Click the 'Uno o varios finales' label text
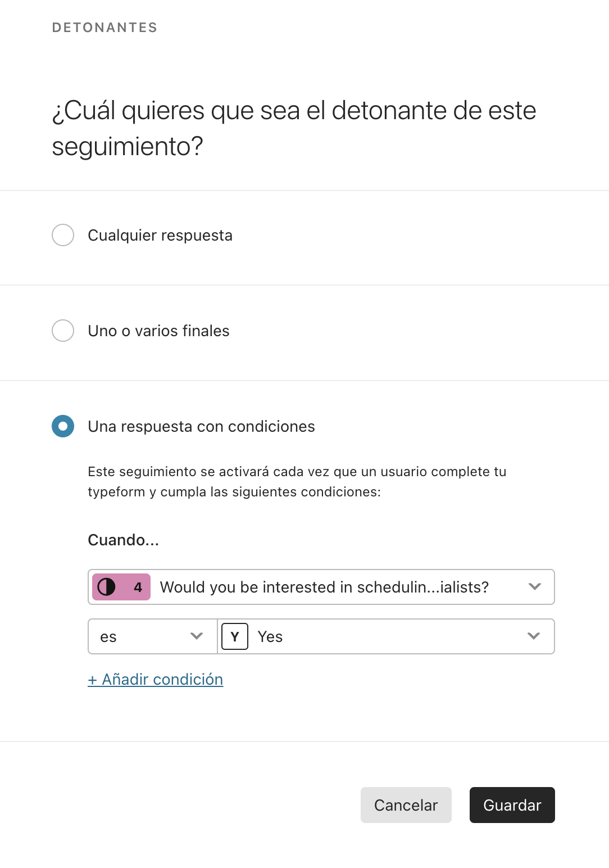Screen dimensions: 609x868 click(159, 331)
